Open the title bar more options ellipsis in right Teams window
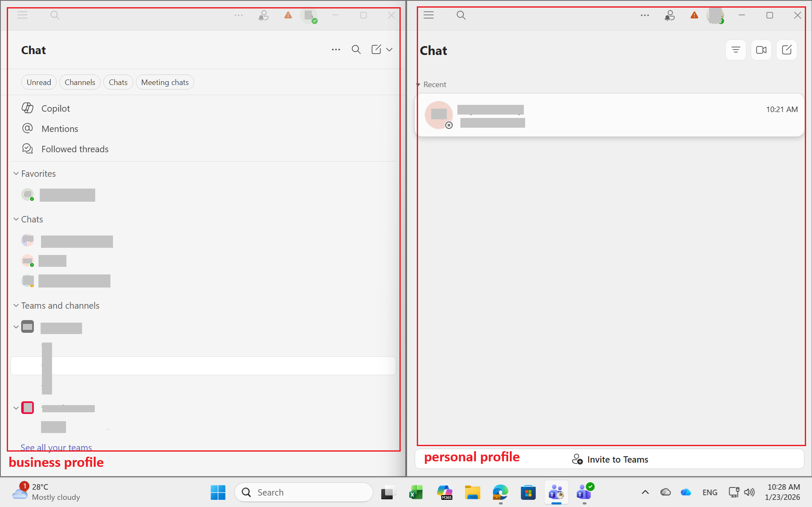This screenshot has width=812, height=507. (x=645, y=15)
